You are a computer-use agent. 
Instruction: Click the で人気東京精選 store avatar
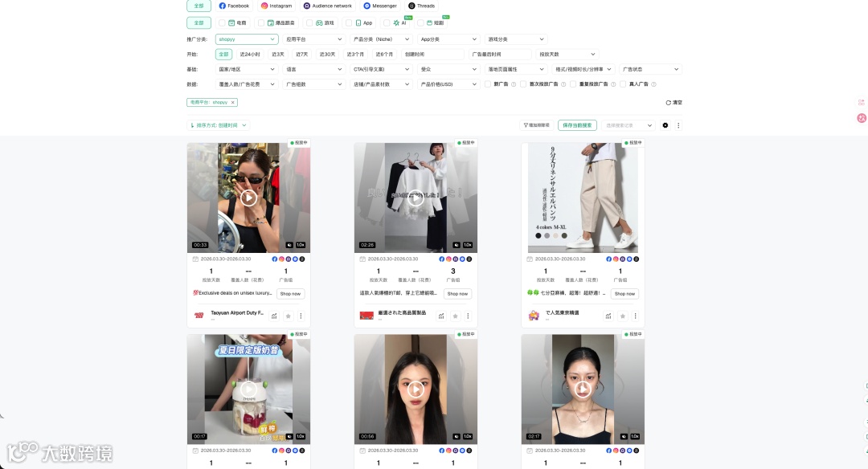tap(534, 316)
